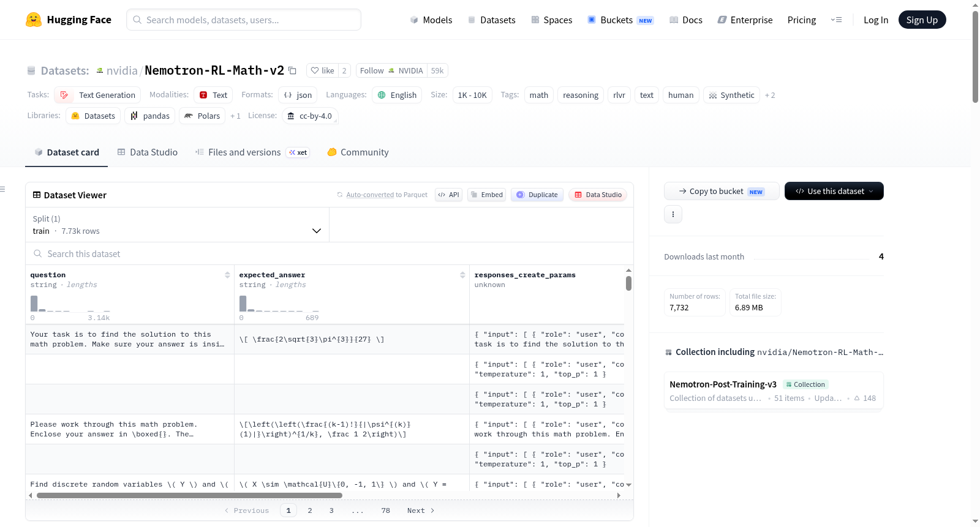Go to Spaces in the top navigation

pyautogui.click(x=552, y=20)
